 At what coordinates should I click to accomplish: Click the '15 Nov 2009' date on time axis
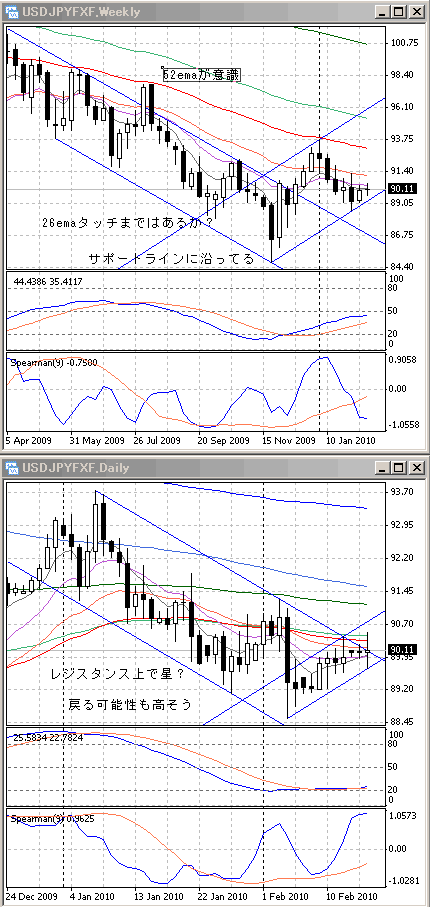287,440
